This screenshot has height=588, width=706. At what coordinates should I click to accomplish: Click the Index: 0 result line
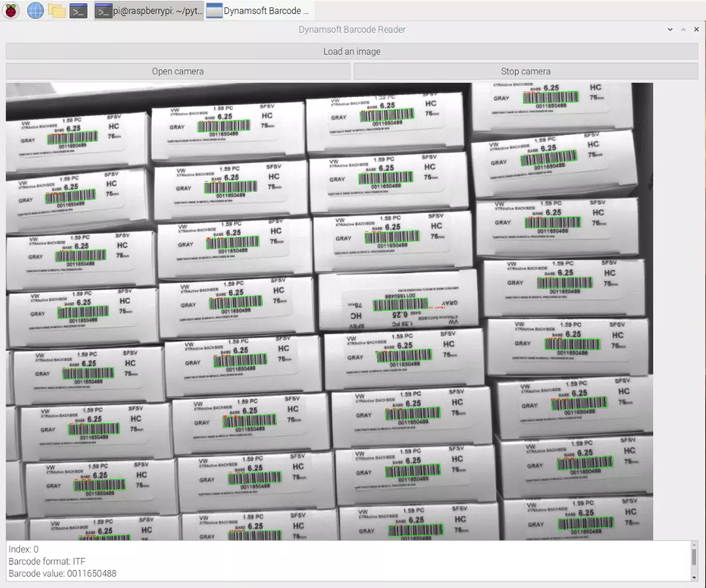(x=23, y=549)
